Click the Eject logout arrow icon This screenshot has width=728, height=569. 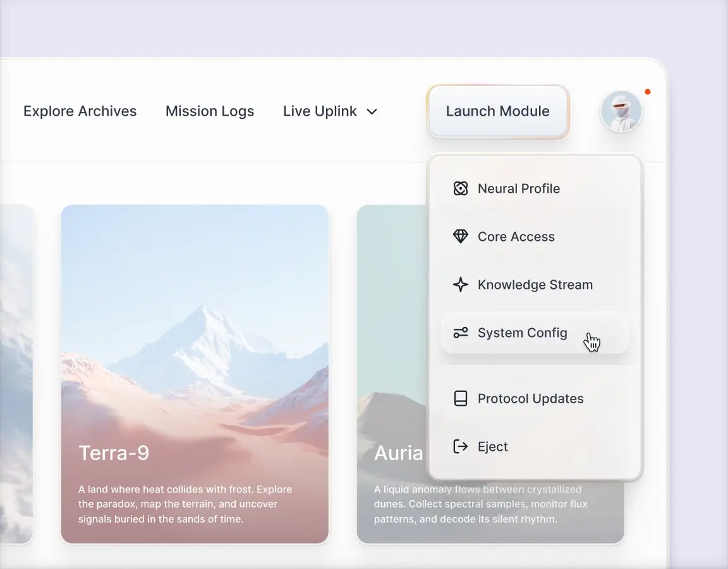461,446
